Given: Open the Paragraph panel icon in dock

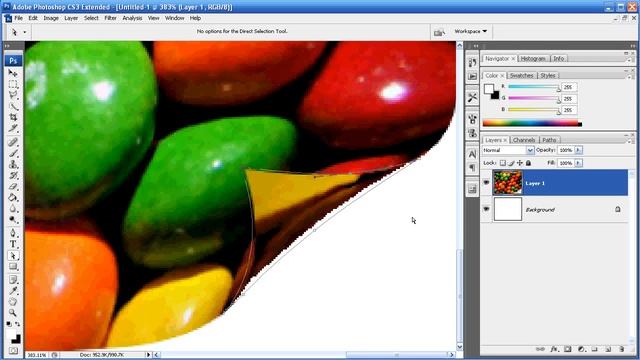Looking at the screenshot, I should tap(472, 168).
